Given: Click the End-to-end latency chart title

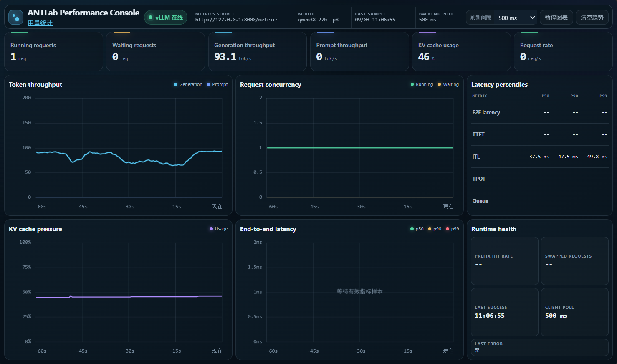Looking at the screenshot, I should (x=268, y=229).
